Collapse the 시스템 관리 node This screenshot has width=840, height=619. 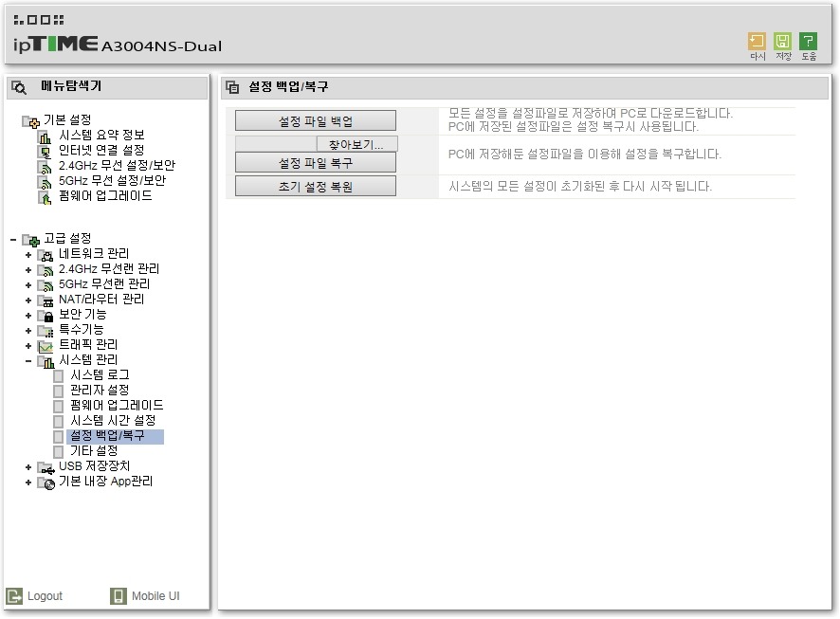point(28,361)
